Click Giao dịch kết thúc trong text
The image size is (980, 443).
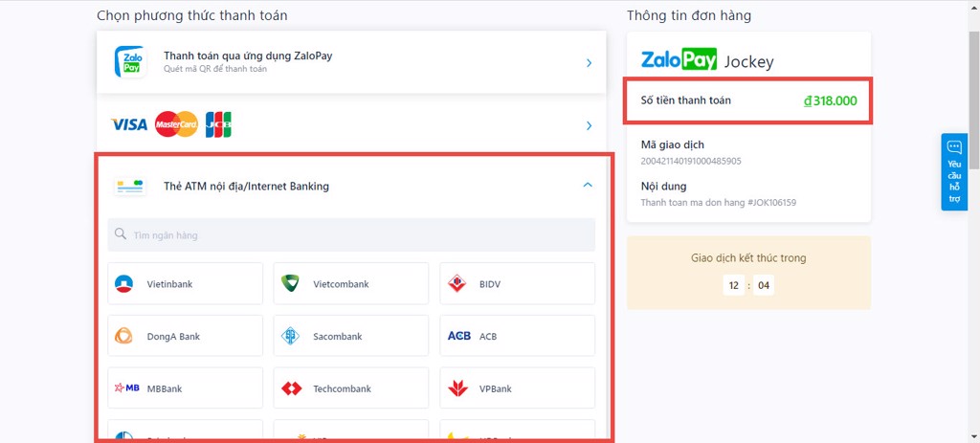pyautogui.click(x=748, y=258)
